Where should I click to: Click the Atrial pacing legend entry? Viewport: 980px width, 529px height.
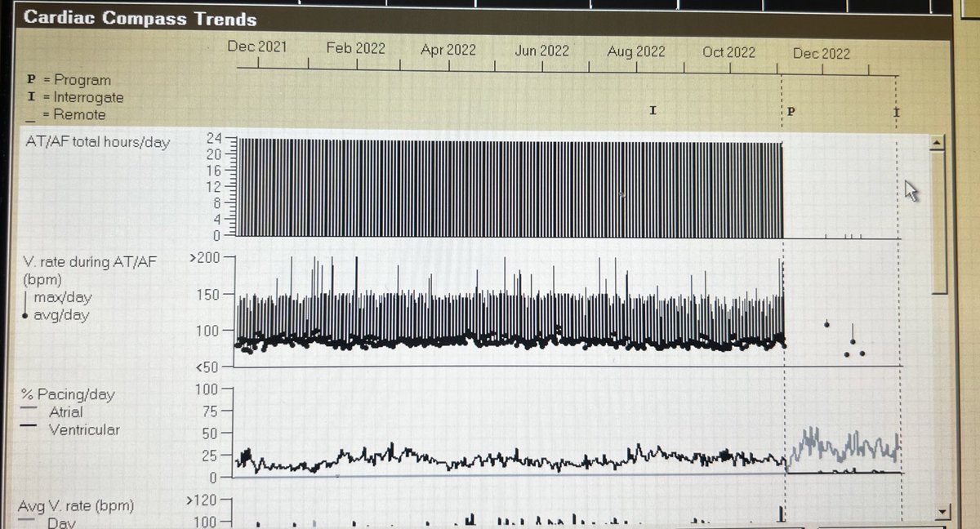tap(52, 412)
